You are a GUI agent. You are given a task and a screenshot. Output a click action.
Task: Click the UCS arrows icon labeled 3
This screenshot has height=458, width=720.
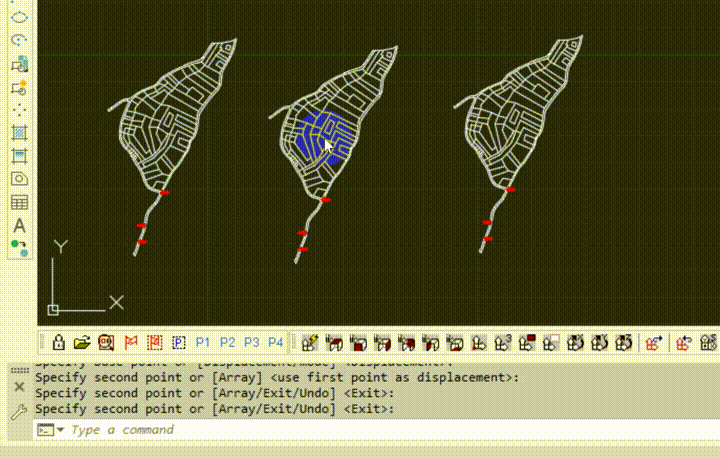tap(503, 343)
